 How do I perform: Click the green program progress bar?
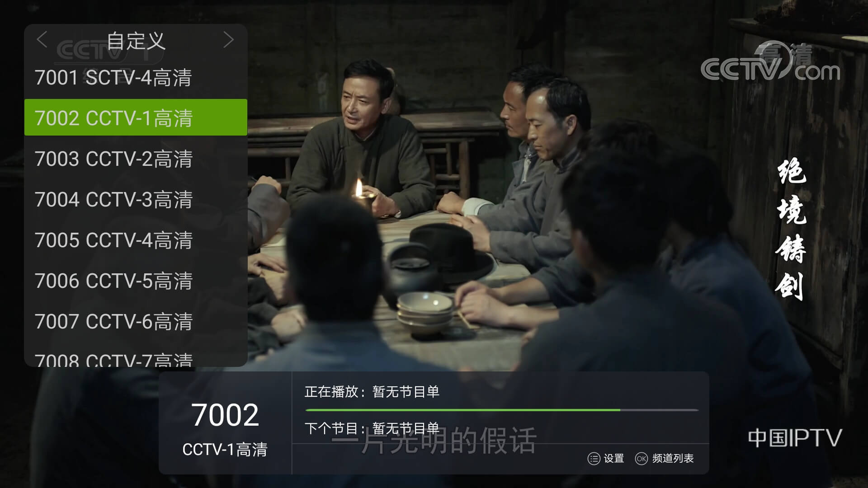point(502,410)
